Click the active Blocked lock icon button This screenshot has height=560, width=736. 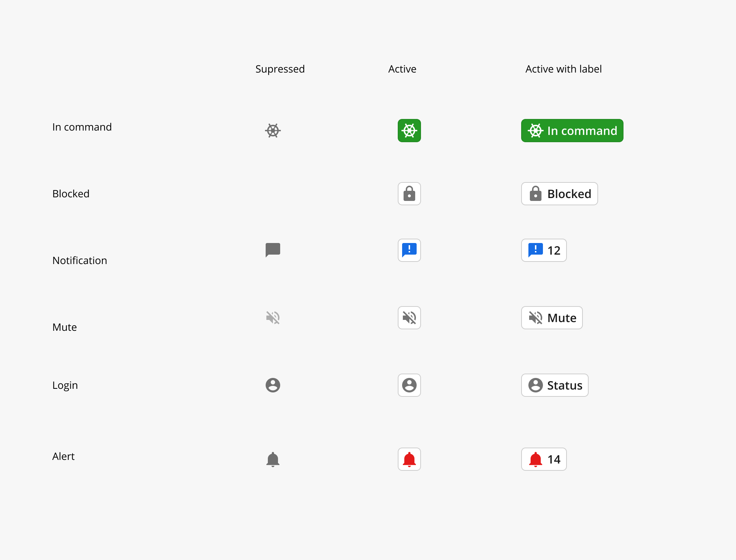(x=409, y=194)
